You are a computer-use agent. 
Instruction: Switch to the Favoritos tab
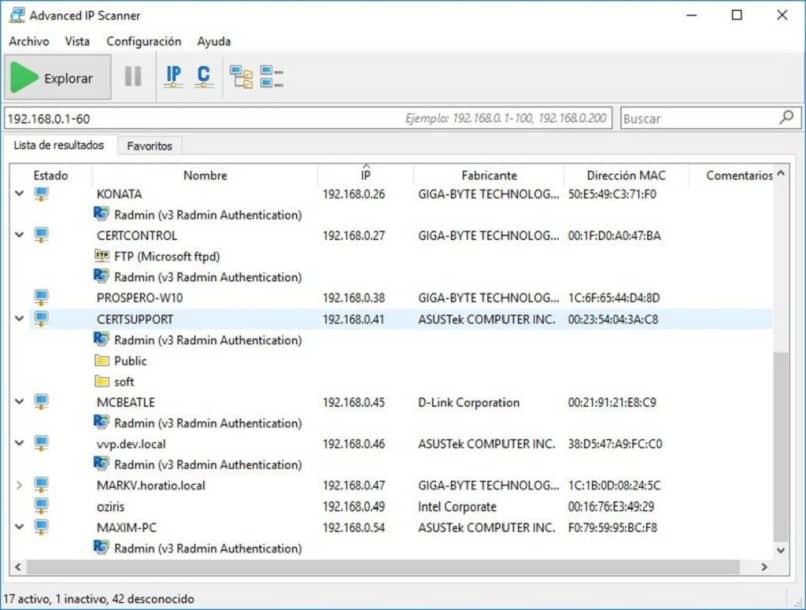(150, 146)
